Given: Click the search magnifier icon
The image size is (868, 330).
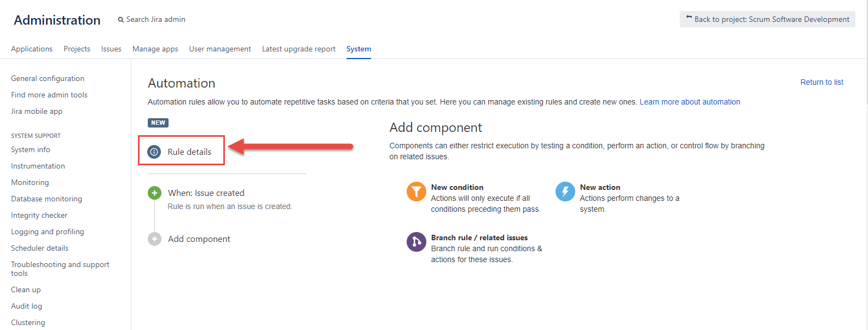Looking at the screenshot, I should tap(121, 20).
